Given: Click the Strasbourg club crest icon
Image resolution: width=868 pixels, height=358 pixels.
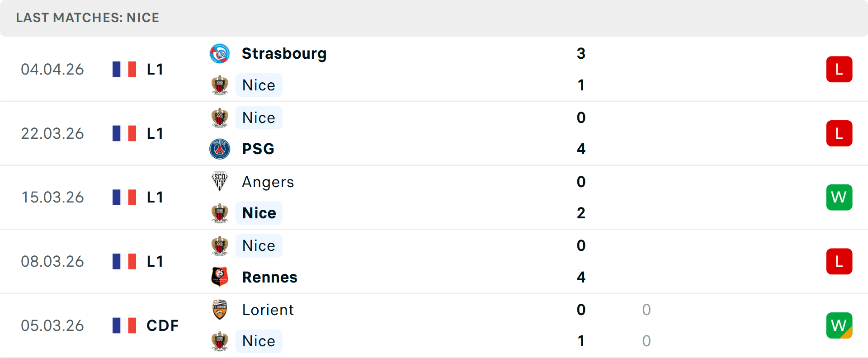Looking at the screenshot, I should pyautogui.click(x=220, y=54).
